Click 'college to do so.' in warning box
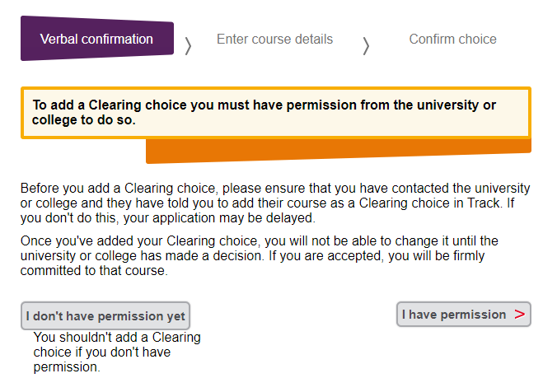This screenshot has width=557, height=392. point(83,120)
